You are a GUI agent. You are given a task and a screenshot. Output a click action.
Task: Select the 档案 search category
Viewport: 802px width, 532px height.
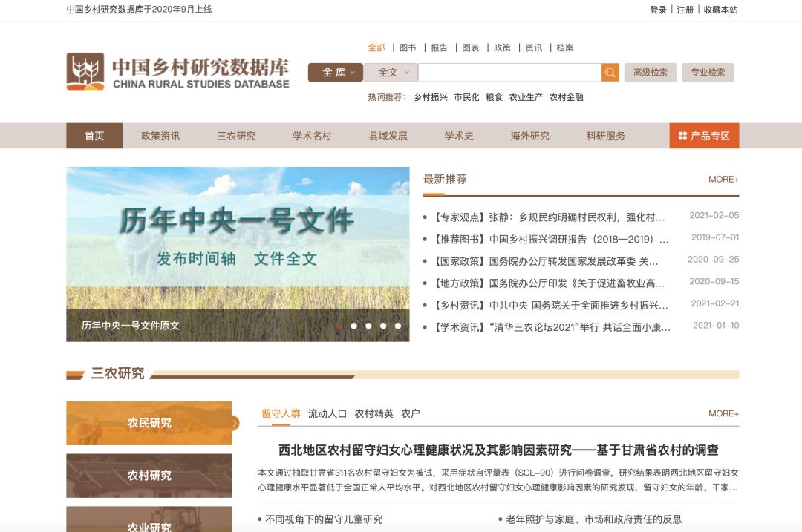pyautogui.click(x=564, y=47)
